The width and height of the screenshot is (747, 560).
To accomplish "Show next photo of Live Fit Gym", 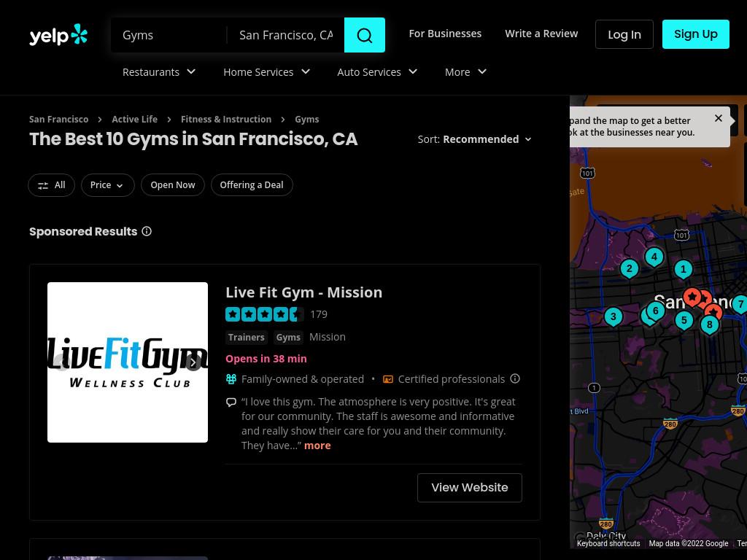I will (x=193, y=362).
